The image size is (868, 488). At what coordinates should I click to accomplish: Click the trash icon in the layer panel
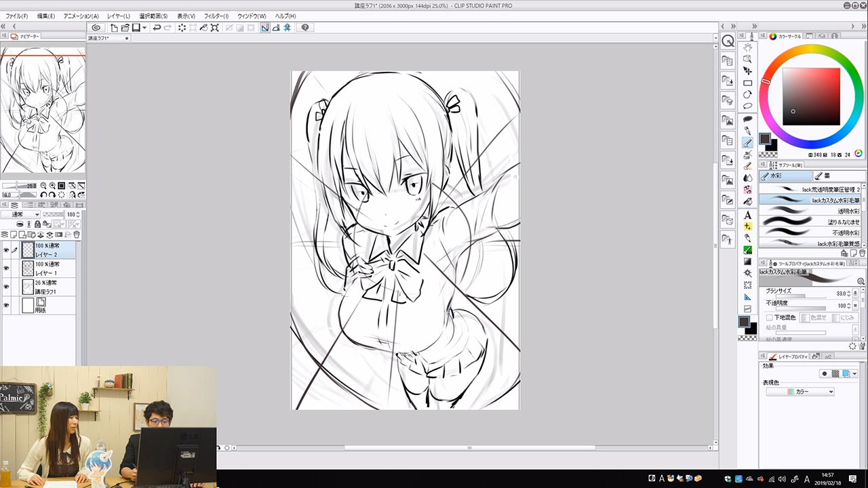[x=77, y=235]
